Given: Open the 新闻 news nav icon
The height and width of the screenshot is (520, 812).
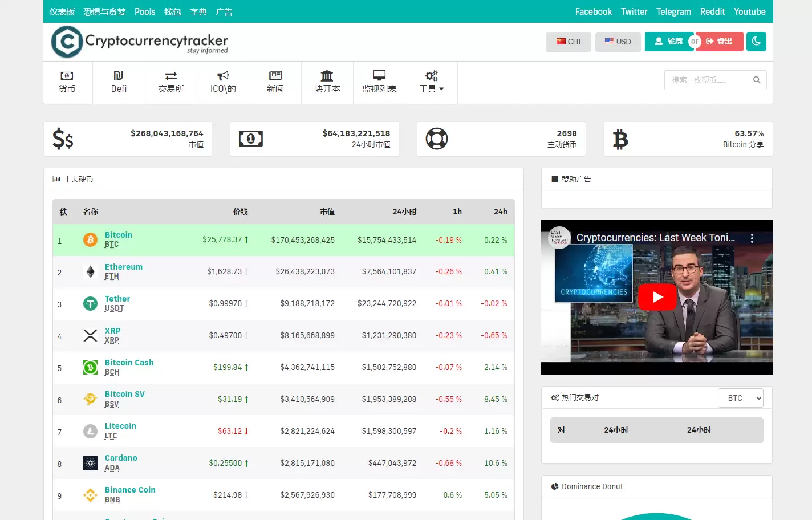Looking at the screenshot, I should (x=275, y=75).
